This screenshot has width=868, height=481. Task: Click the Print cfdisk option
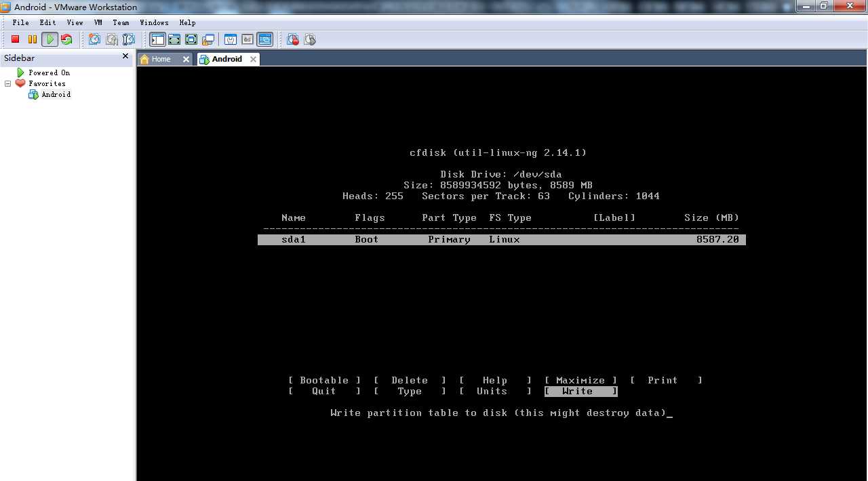[x=666, y=381]
